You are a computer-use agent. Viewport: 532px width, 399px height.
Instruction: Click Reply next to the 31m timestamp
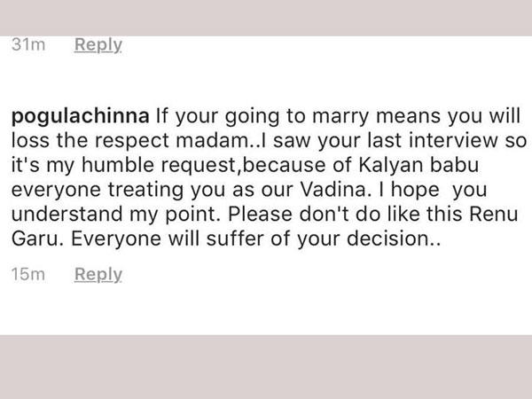[x=98, y=45]
